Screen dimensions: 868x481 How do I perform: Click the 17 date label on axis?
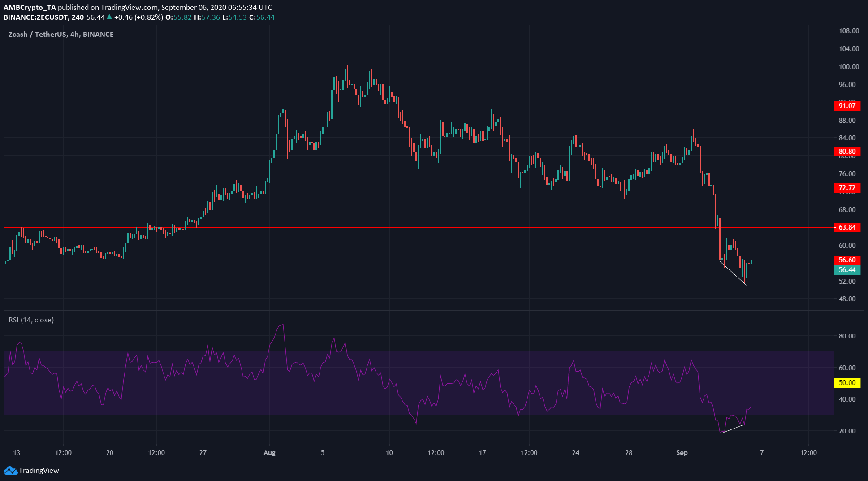pyautogui.click(x=482, y=453)
